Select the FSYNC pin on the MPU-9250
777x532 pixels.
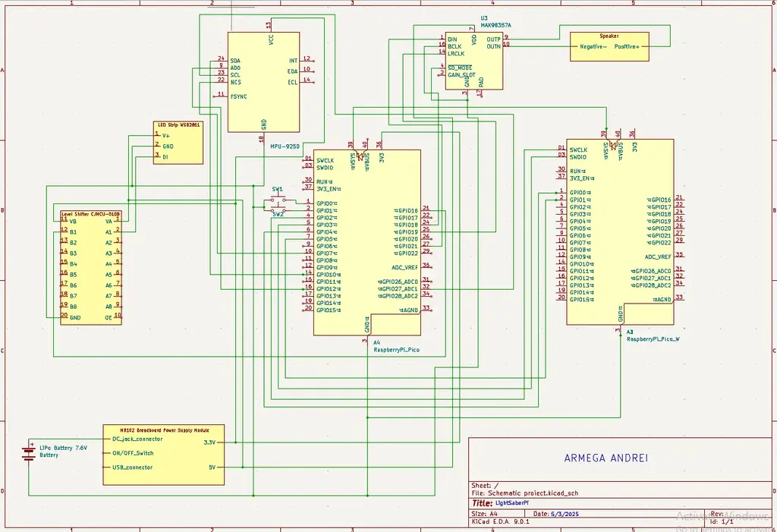coord(238,96)
